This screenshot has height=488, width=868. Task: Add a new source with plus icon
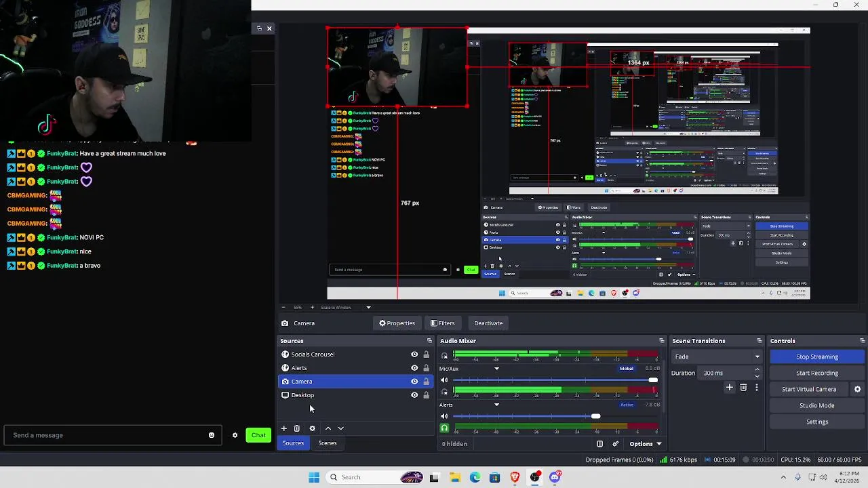pos(284,428)
